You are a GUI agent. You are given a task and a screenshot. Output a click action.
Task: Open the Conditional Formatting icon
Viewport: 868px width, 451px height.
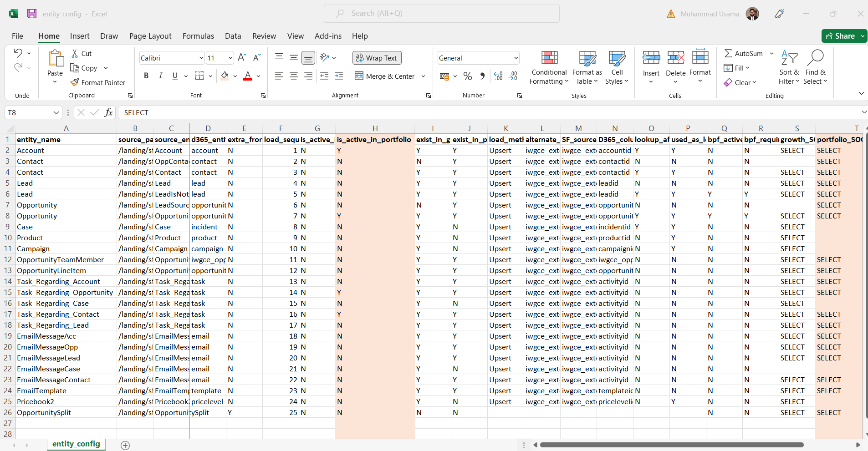(x=549, y=57)
